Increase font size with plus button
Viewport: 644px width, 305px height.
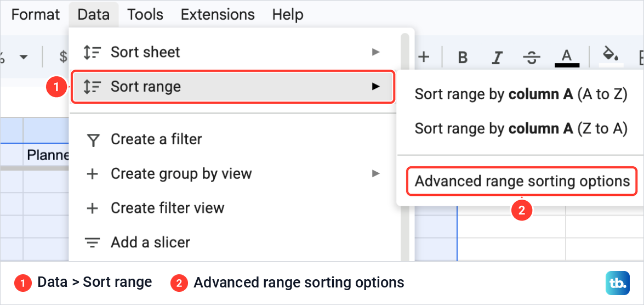[424, 57]
